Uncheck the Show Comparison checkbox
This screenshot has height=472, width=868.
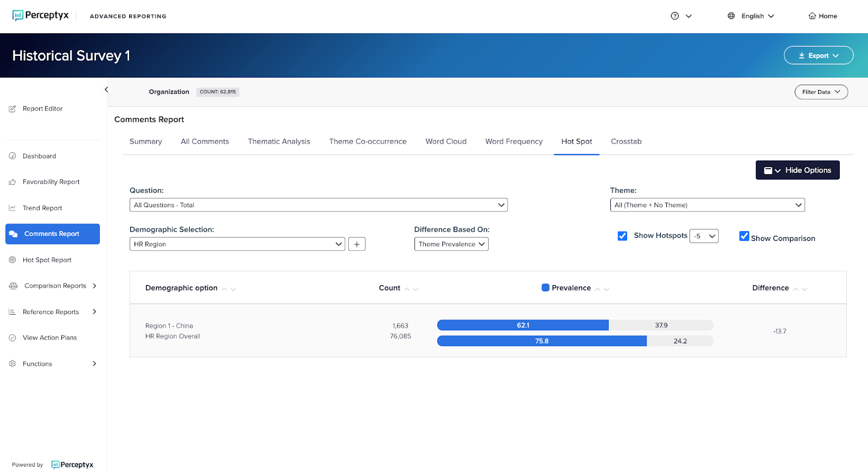(744, 236)
